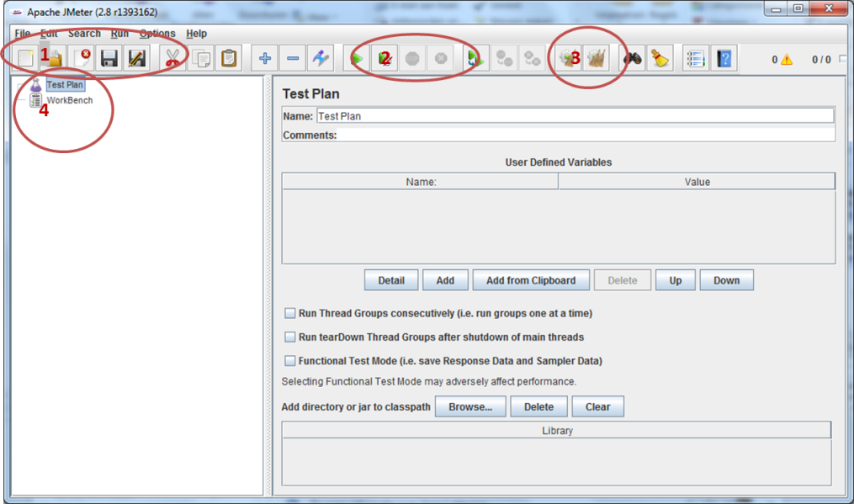Click Add from Clipboard button
The height and width of the screenshot is (504, 854).
[x=531, y=280]
